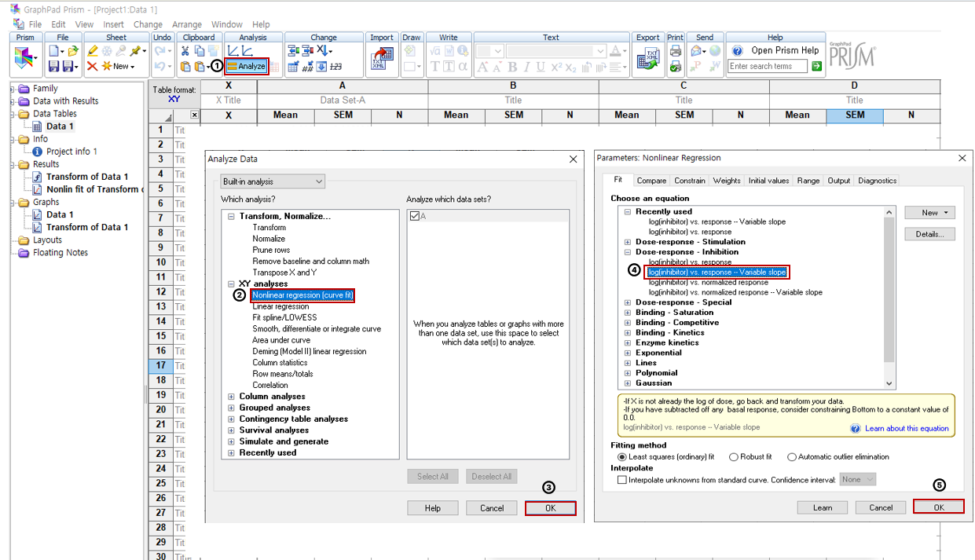Click the printer icon in Print group

pos(675,51)
